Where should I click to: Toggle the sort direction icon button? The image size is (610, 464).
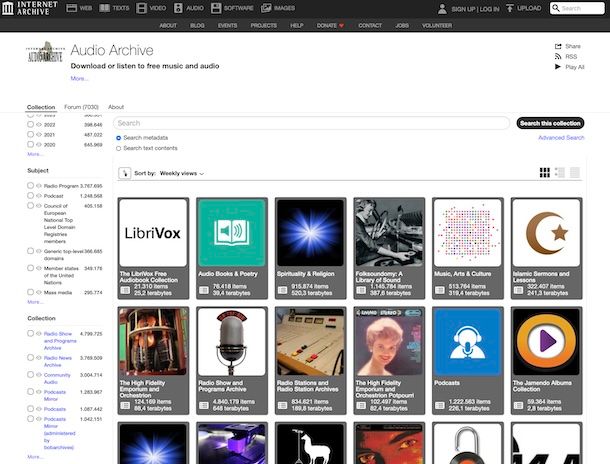pyautogui.click(x=124, y=173)
